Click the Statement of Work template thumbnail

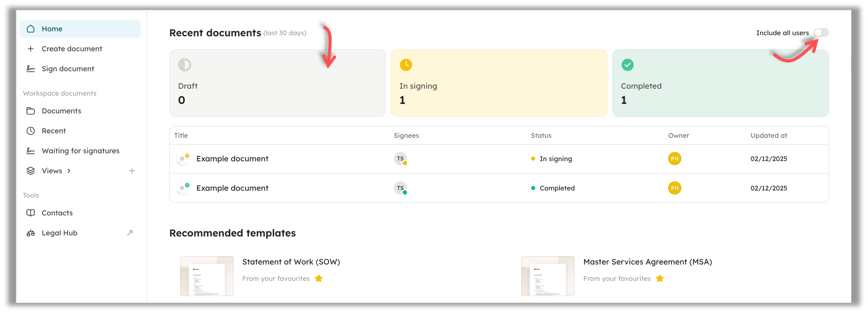pos(207,276)
